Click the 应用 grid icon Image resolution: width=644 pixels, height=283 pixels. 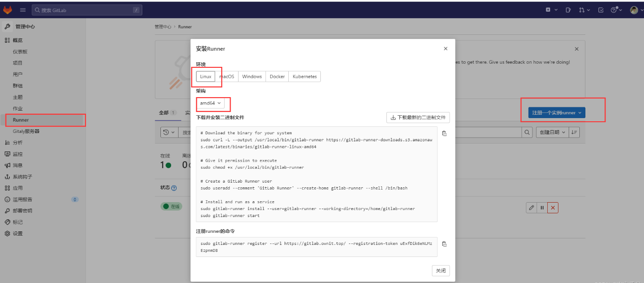tap(7, 188)
